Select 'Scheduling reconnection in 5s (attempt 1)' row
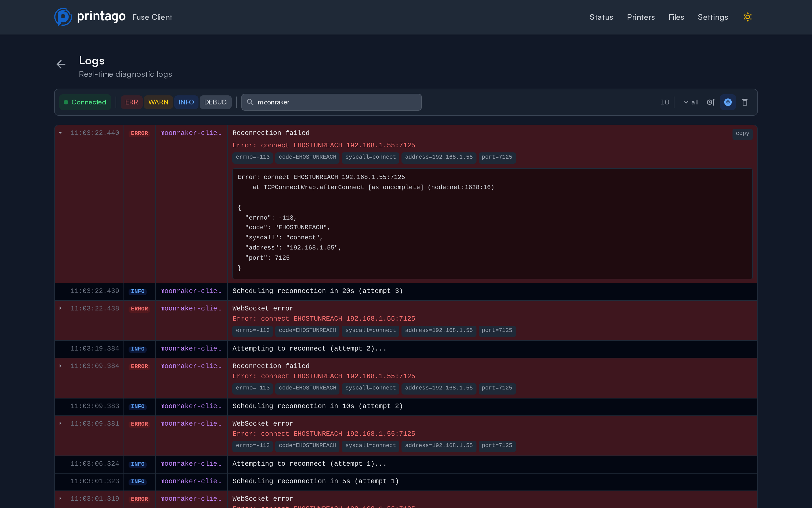Viewport: 812px width, 508px height. point(406,481)
